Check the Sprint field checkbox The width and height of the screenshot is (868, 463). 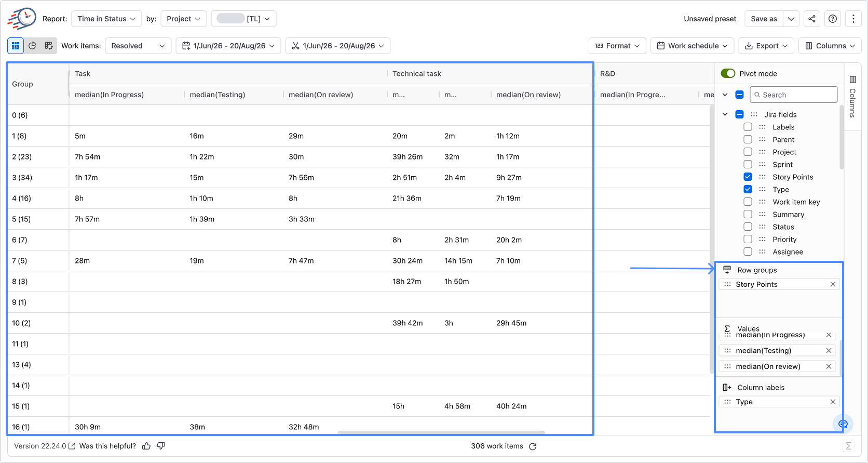748,164
